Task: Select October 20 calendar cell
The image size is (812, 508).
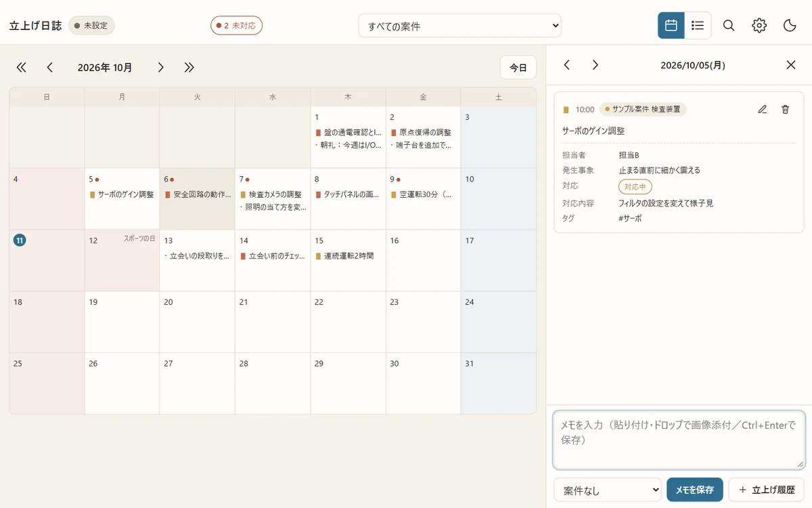Action: pyautogui.click(x=197, y=322)
